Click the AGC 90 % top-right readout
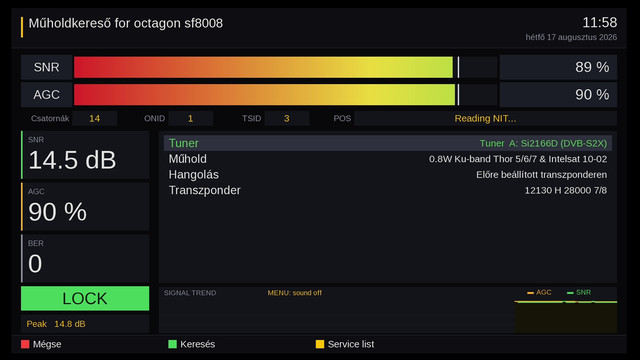The image size is (640, 360). [x=558, y=94]
